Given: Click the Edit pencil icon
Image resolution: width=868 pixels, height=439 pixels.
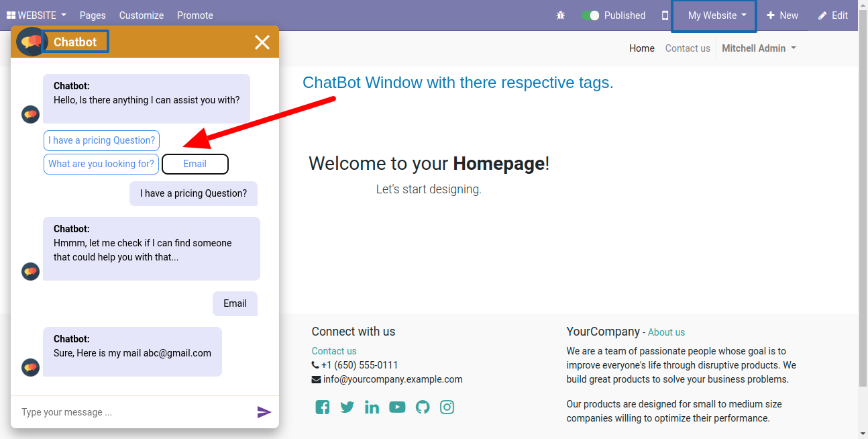Looking at the screenshot, I should pyautogui.click(x=832, y=15).
